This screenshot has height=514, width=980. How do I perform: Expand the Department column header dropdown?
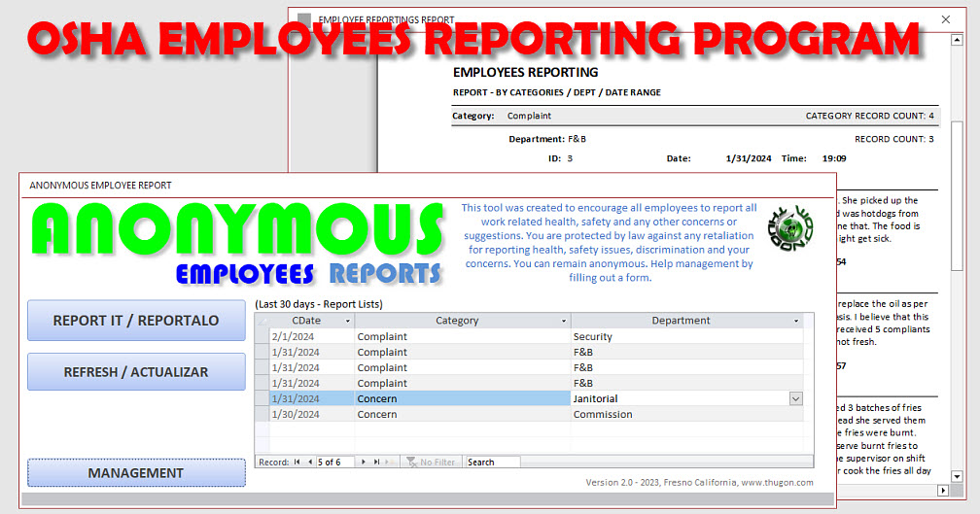pos(796,321)
